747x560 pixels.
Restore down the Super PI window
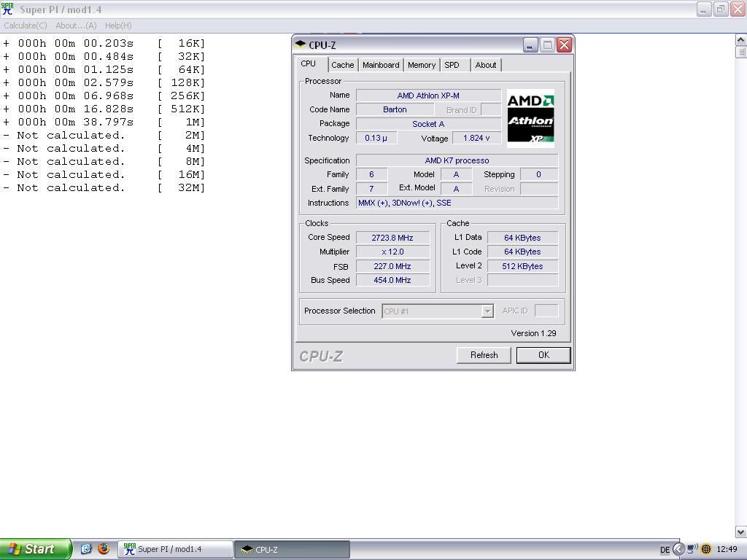point(721,9)
